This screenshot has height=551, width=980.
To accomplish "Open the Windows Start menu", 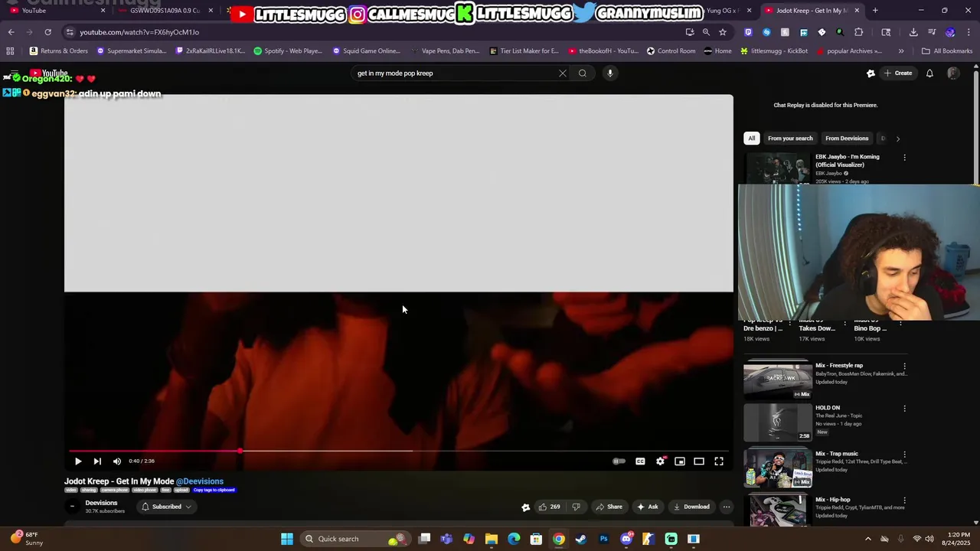I will pyautogui.click(x=287, y=539).
